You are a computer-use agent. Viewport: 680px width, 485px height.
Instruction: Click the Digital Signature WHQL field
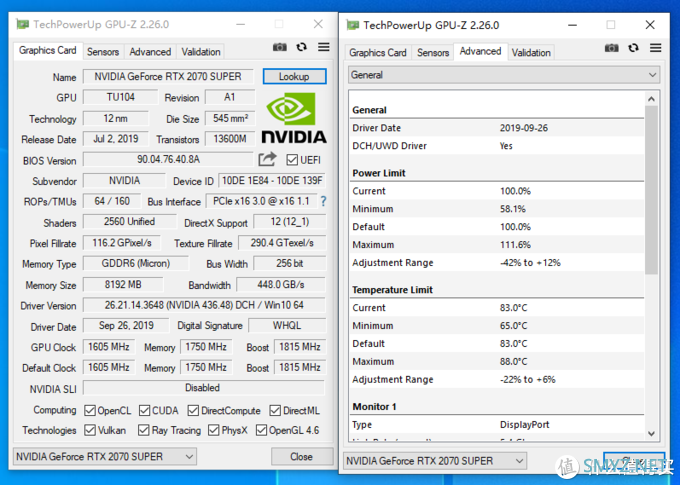287,326
